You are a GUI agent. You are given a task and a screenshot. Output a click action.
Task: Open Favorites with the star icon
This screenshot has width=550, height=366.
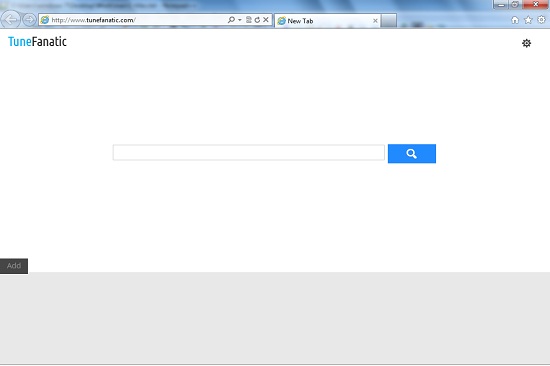pyautogui.click(x=528, y=20)
